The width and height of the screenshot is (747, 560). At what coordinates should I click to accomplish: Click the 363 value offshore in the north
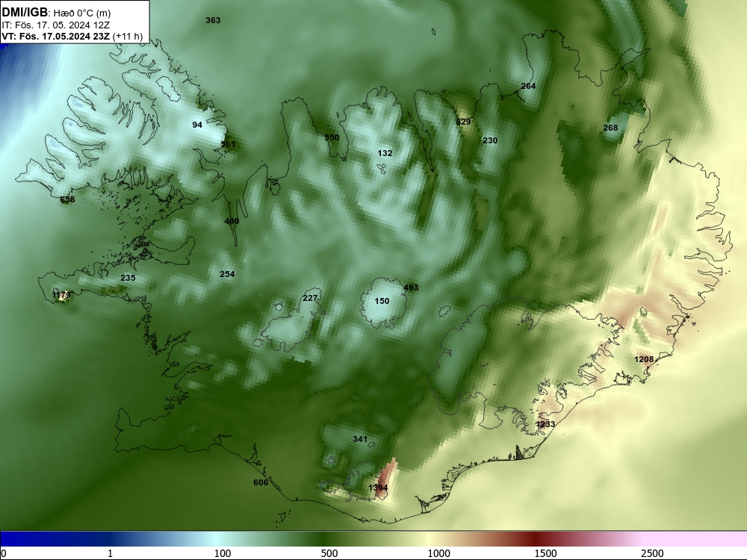[x=213, y=20]
